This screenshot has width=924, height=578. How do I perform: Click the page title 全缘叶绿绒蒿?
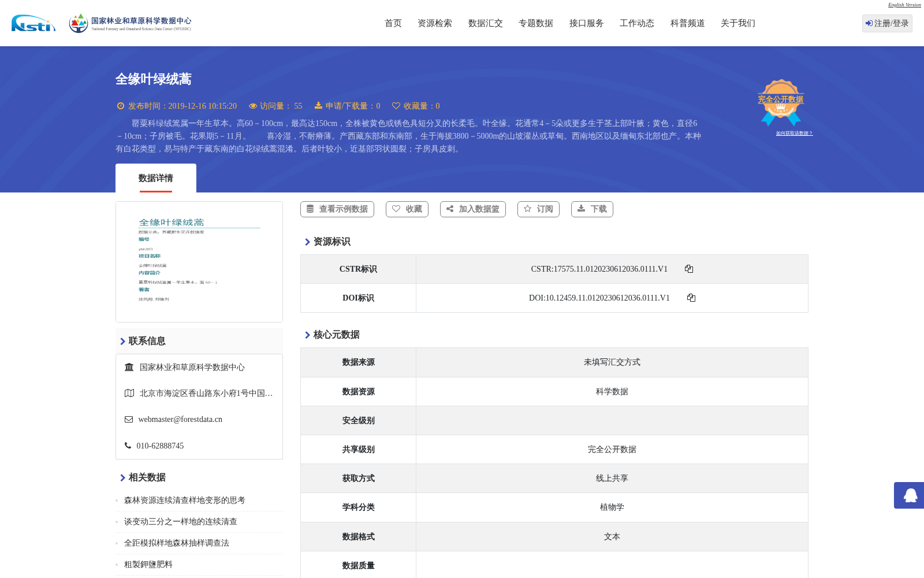tap(154, 79)
